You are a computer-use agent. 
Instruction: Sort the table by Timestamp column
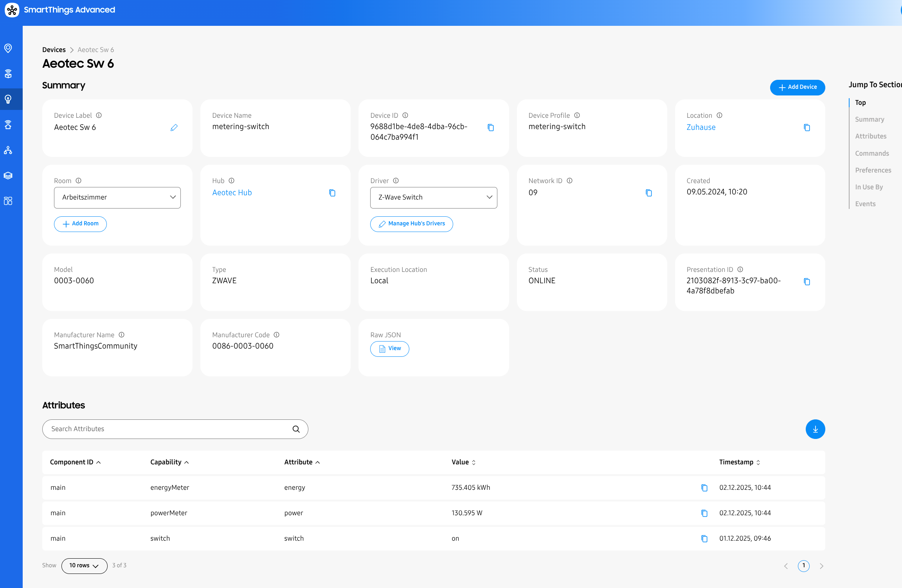(739, 462)
